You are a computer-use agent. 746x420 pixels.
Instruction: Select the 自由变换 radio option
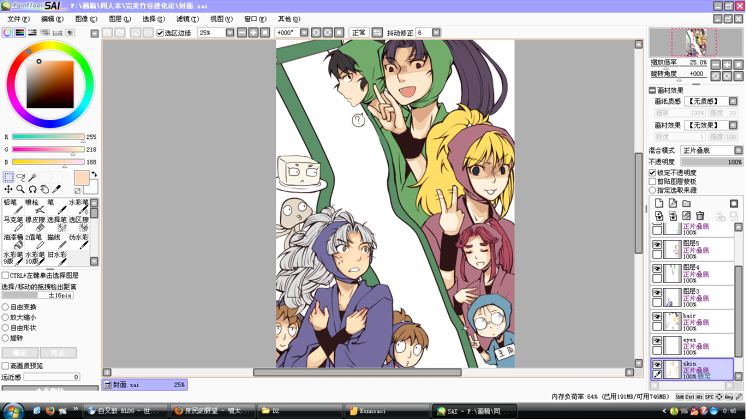click(6, 307)
